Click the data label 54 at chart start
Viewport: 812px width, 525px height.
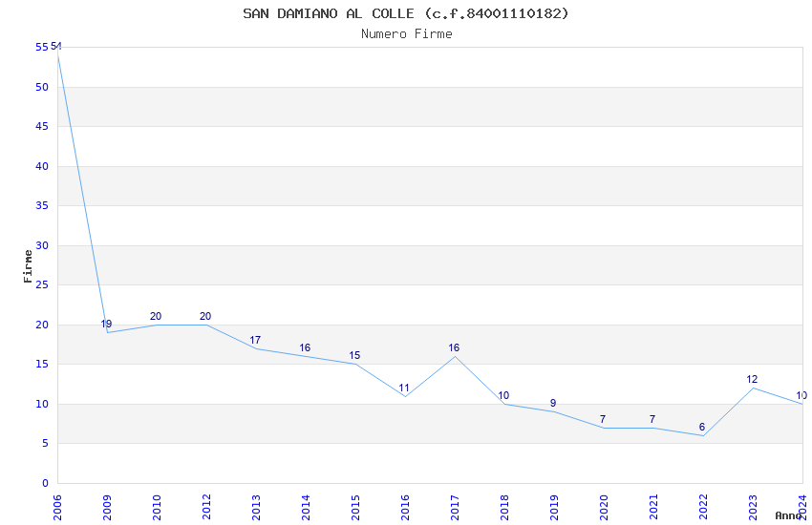pos(55,46)
